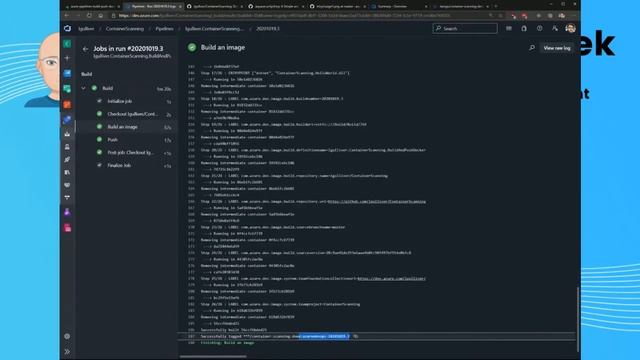
Task: Switch to the Pipelines run logs browser tab
Action: pos(153,7)
